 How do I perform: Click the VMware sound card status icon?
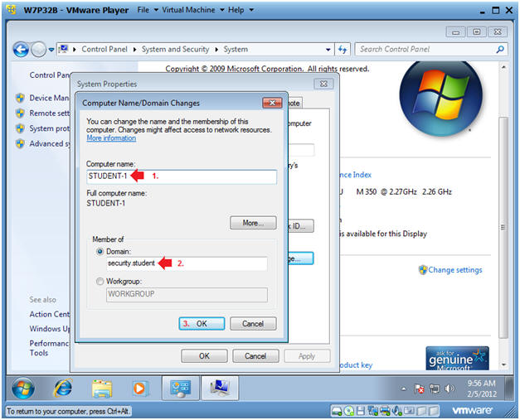pyautogui.click(x=396, y=411)
